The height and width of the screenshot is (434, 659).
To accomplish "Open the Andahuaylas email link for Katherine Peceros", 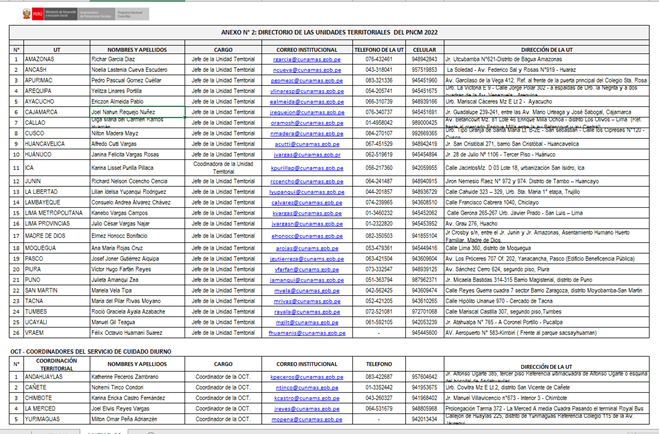I will click(x=307, y=377).
